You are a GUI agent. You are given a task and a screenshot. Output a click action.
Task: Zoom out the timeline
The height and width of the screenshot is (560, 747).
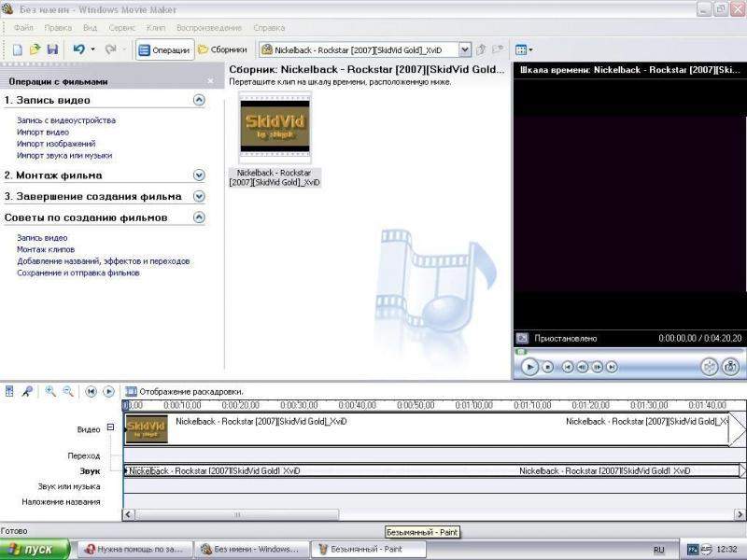[x=68, y=391]
